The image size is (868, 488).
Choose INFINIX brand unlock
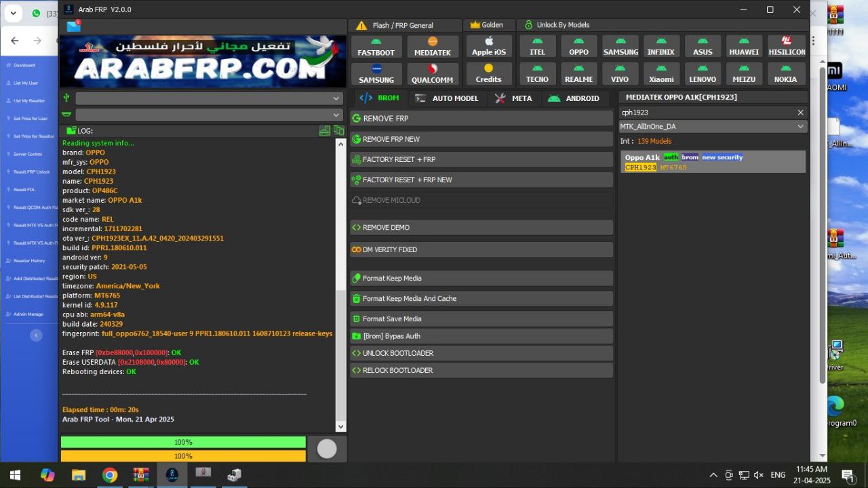click(661, 47)
